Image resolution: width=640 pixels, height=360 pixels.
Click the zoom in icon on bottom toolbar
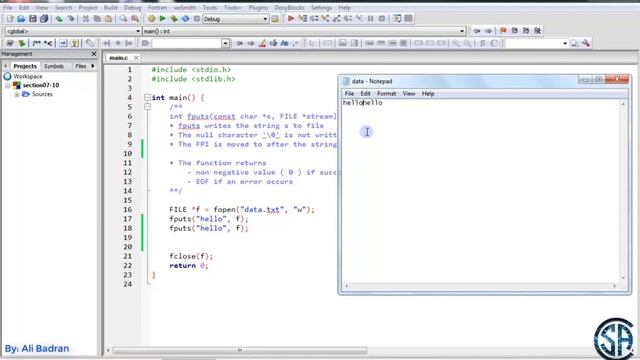tap(456, 43)
